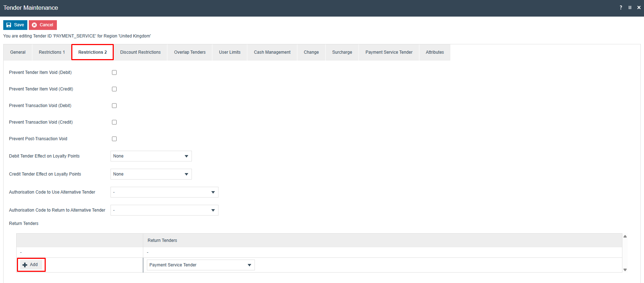Click the Return Tenders section label
Image resolution: width=644 pixels, height=283 pixels.
click(24, 224)
